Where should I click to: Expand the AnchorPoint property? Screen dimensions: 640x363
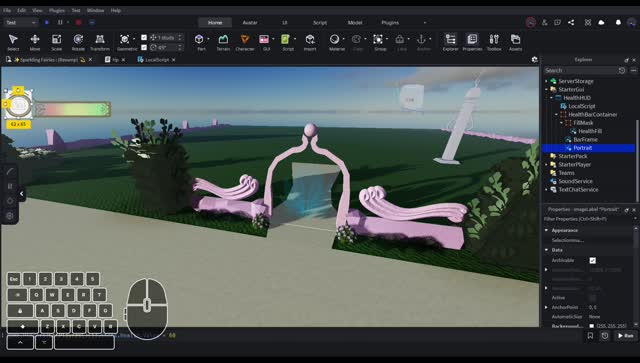point(546,307)
